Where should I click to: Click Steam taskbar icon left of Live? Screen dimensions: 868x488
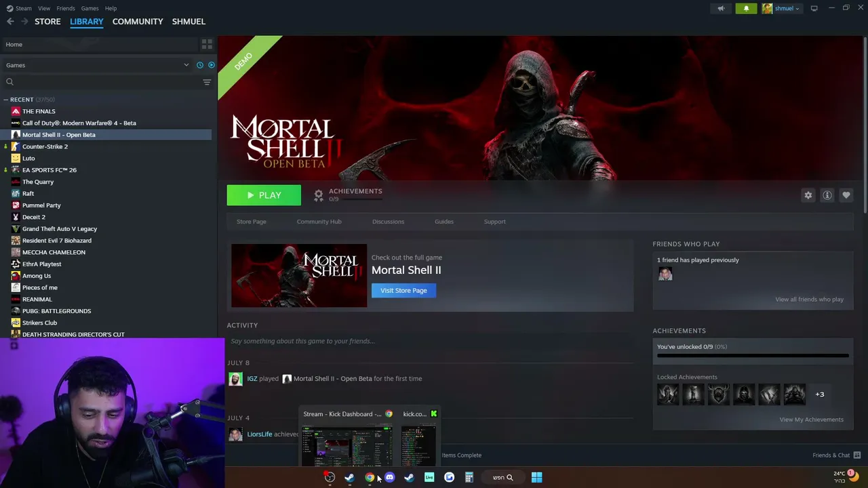(x=409, y=477)
